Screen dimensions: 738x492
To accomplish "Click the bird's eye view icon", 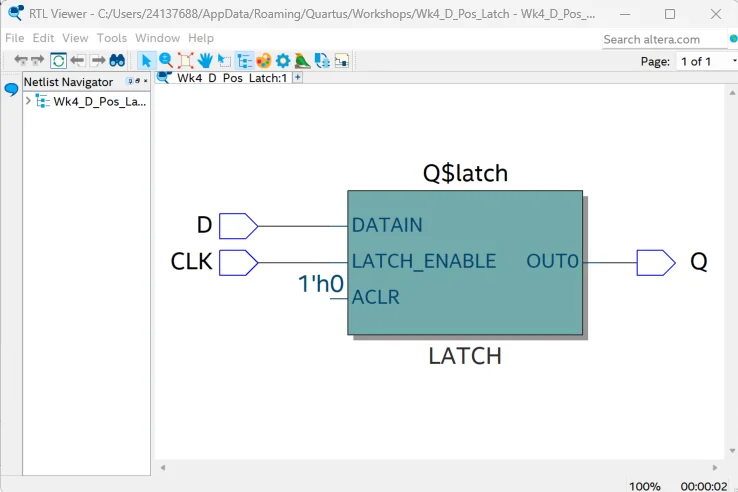I will pos(302,61).
